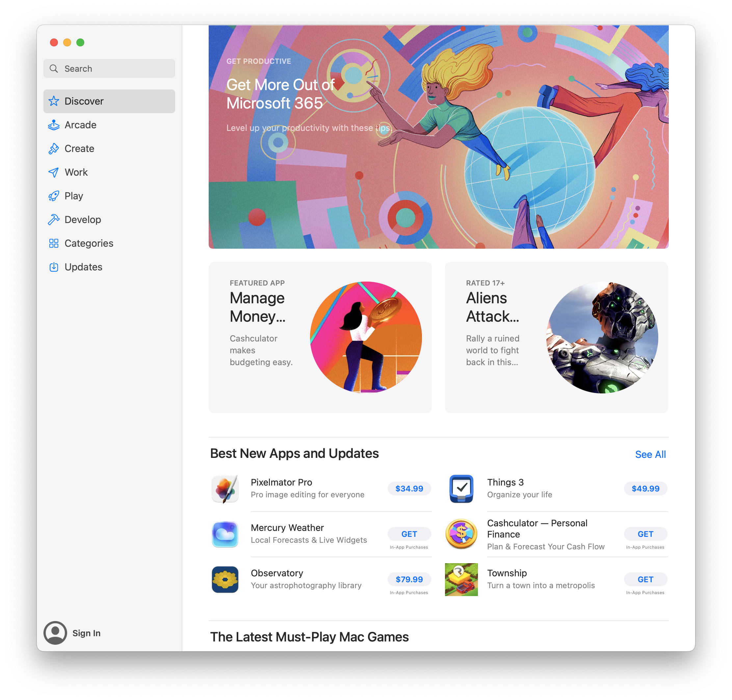Click the Updates download icon
732x700 pixels.
[x=54, y=267]
